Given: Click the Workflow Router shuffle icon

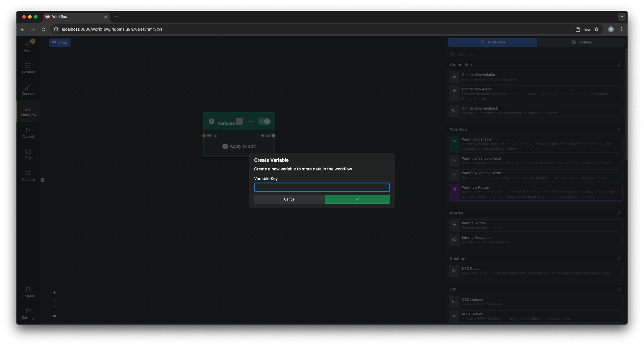Looking at the screenshot, I should (454, 189).
